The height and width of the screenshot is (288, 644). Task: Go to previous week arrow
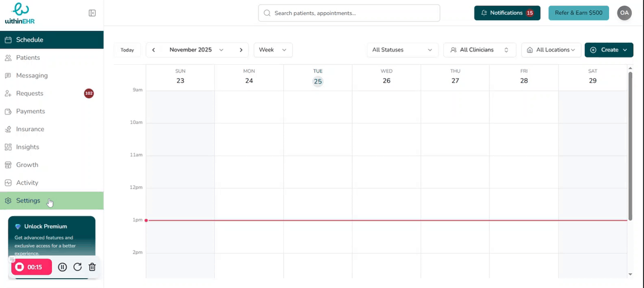pyautogui.click(x=153, y=50)
